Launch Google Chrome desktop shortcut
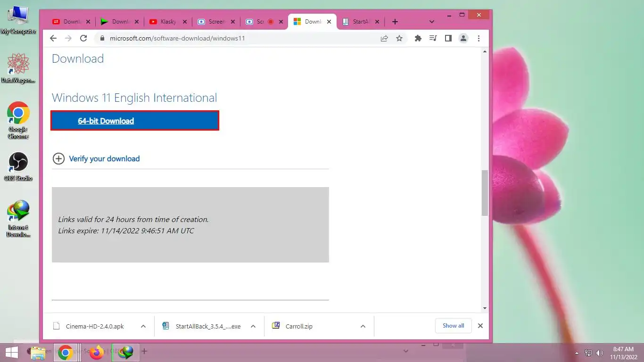Viewport: 644px width, 362px height. tap(18, 120)
